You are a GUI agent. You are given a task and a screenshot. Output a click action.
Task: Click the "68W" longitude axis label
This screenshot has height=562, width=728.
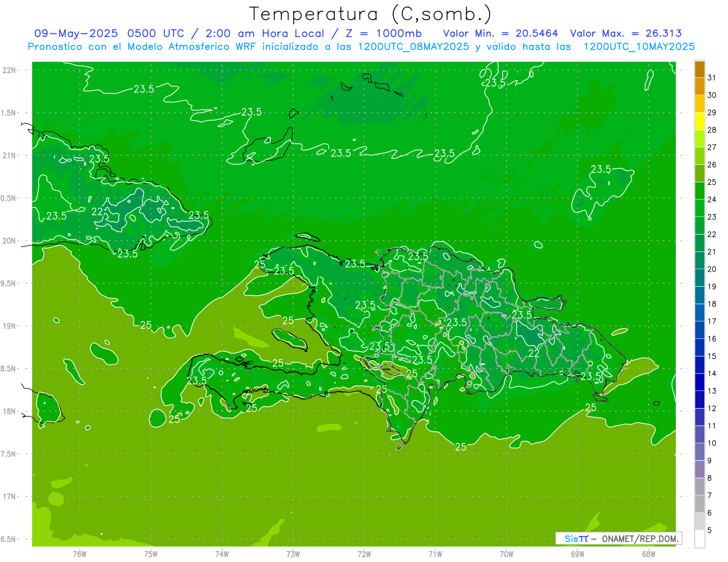point(649,554)
